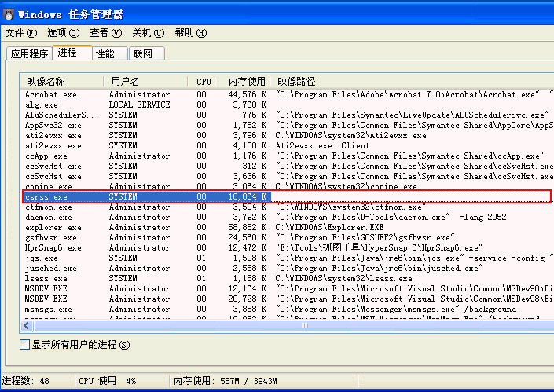The width and height of the screenshot is (554, 392).
Task: Click the 映像路径 column header
Action: 412,82
